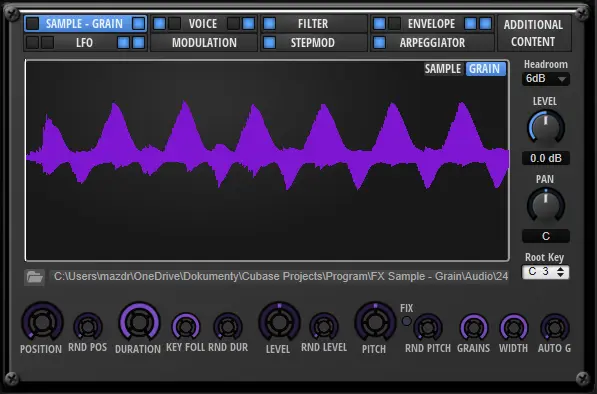This screenshot has width=597, height=394.
Task: Click the AUTO G knob
Action: click(x=555, y=327)
